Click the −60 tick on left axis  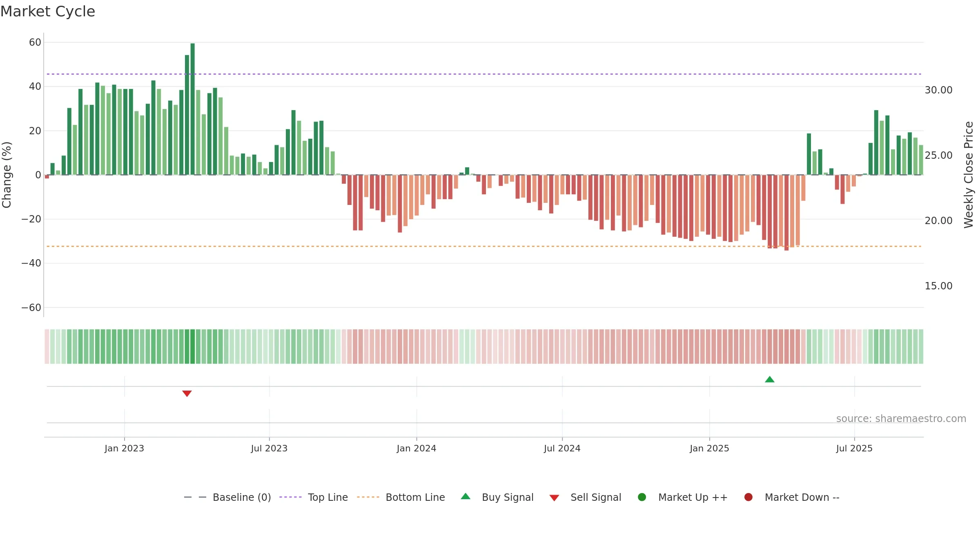(x=31, y=307)
